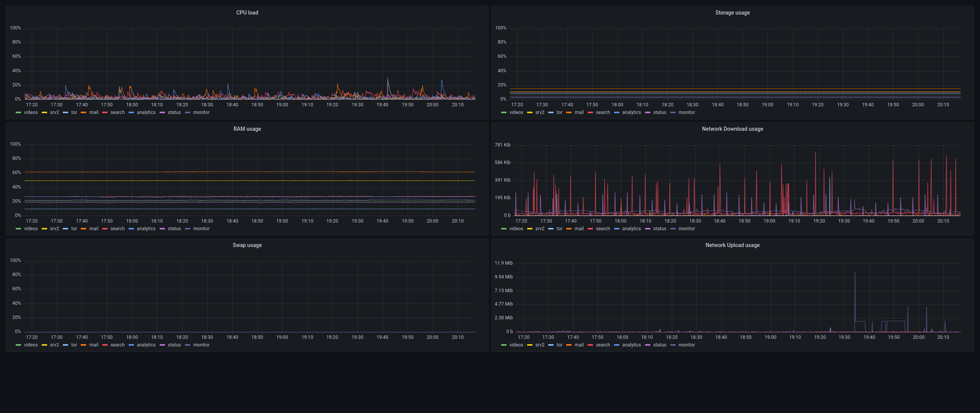Click blue analytics color marker in Upload legend
980x413 pixels.
(616, 345)
